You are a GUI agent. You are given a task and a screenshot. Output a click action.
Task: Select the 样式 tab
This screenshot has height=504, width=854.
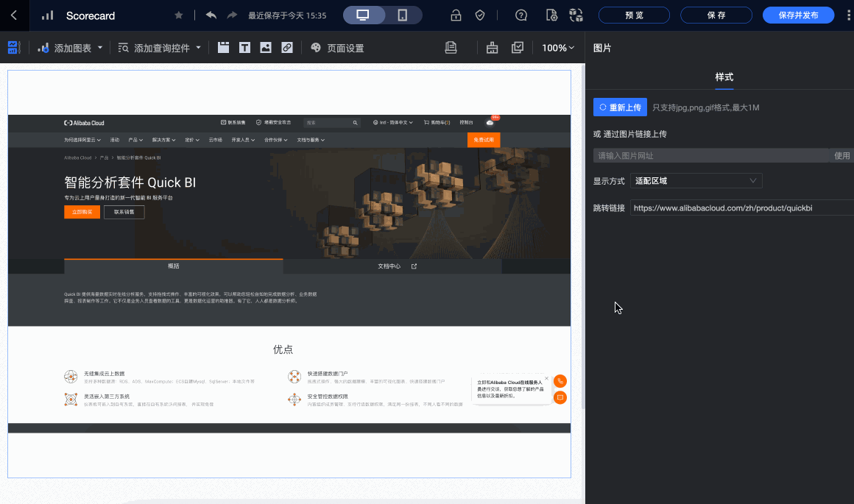click(x=724, y=77)
